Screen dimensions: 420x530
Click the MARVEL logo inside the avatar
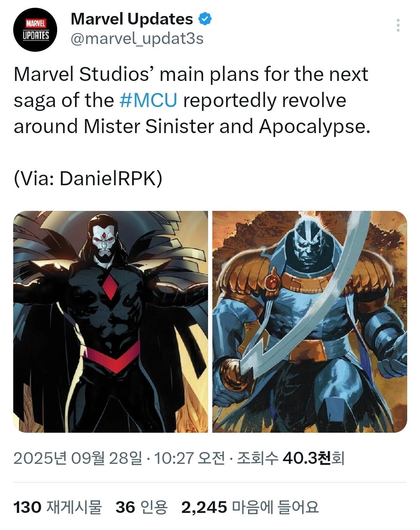tap(35, 23)
